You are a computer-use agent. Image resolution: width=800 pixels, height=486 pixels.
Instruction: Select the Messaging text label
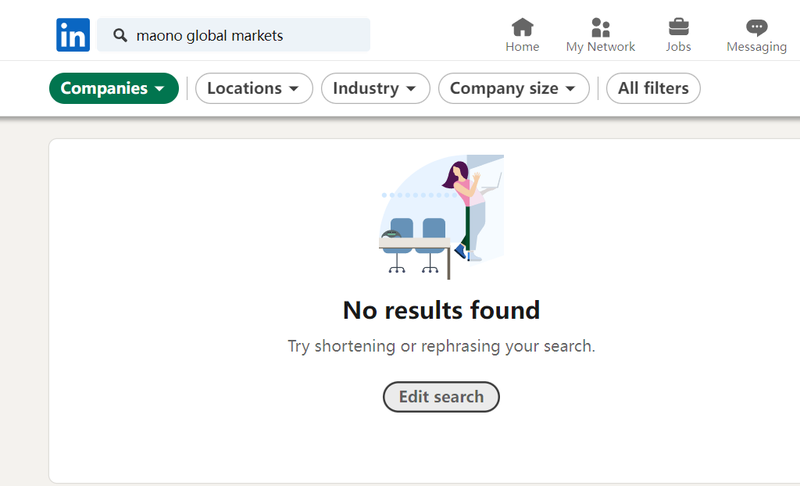[x=757, y=47]
